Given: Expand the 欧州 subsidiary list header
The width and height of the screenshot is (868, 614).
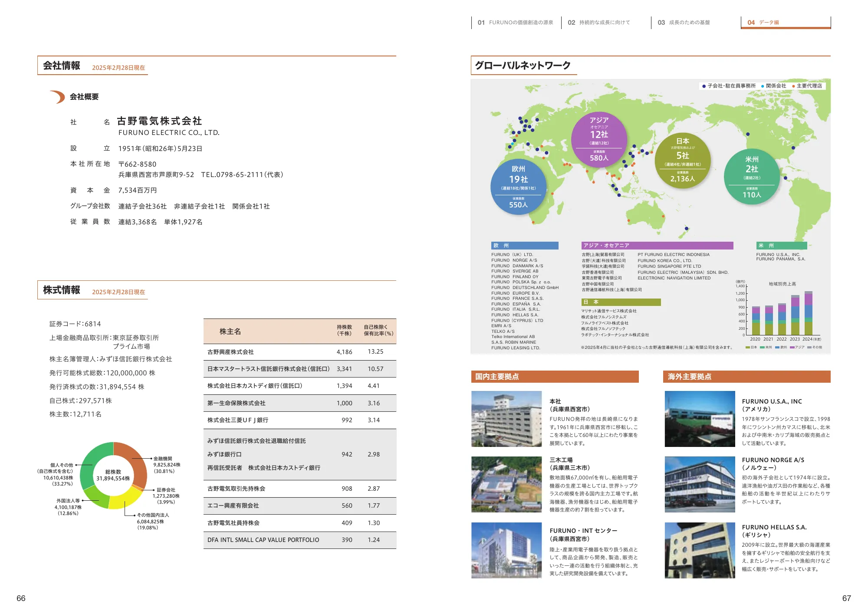Looking at the screenshot, I should pos(523,246).
